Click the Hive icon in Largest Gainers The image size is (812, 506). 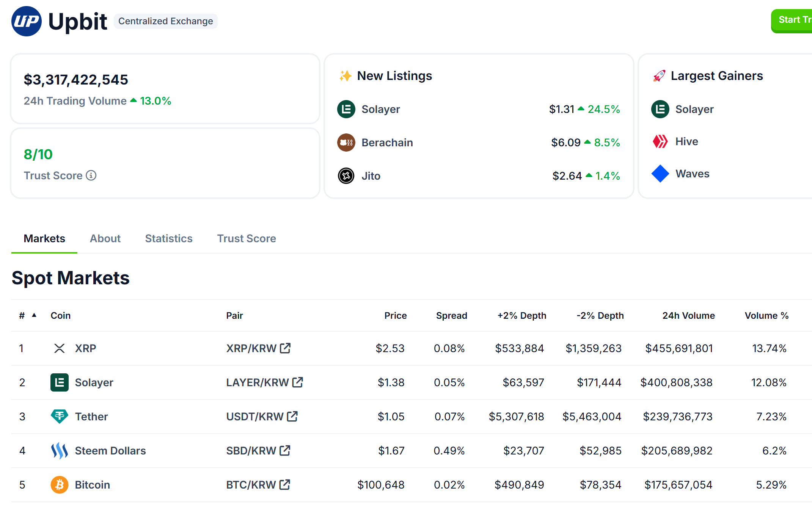pyautogui.click(x=660, y=141)
